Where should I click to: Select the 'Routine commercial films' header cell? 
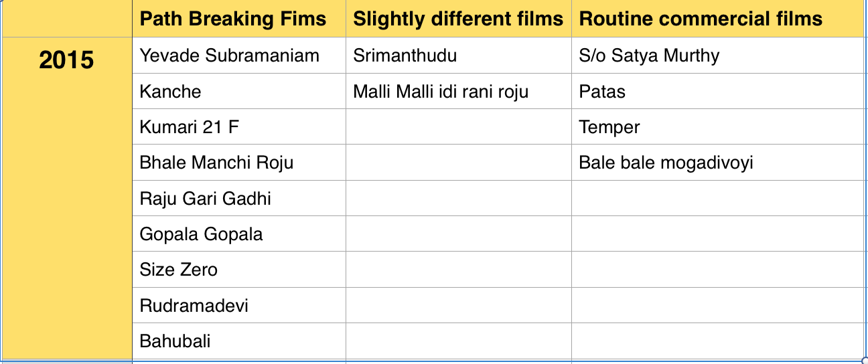[x=701, y=19]
